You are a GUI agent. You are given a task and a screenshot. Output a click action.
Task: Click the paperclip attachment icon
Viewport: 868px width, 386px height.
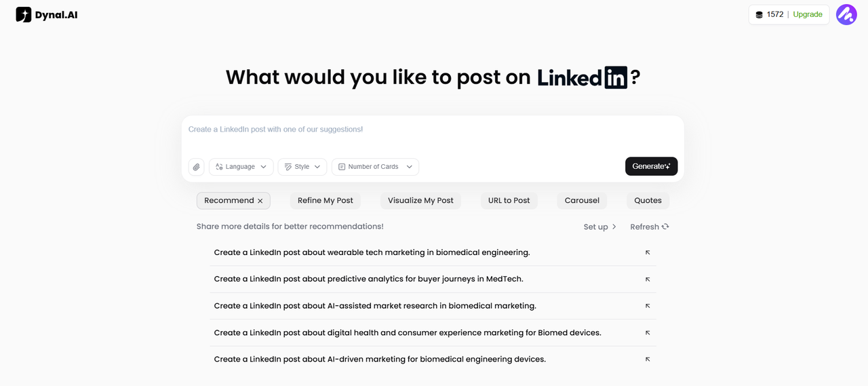[196, 167]
